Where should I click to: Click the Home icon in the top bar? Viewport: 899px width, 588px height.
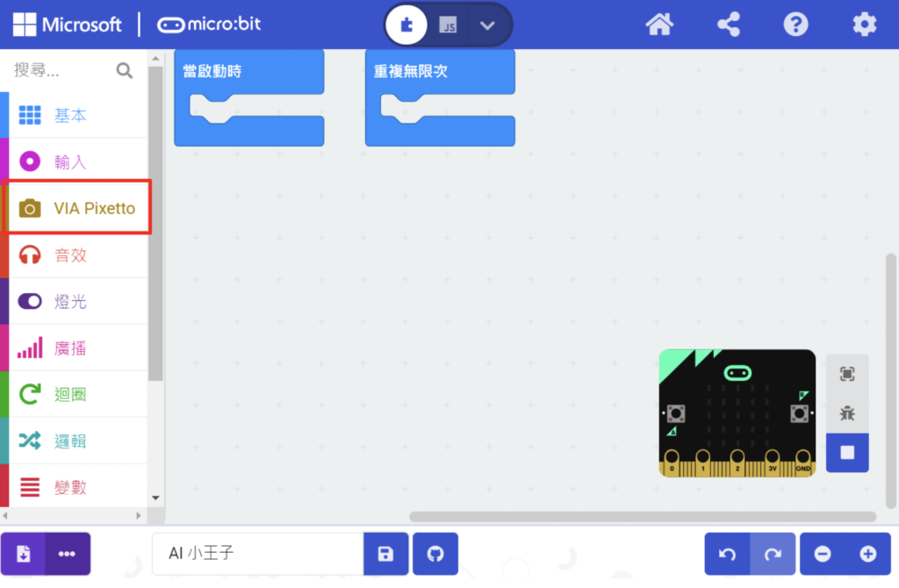pyautogui.click(x=658, y=25)
